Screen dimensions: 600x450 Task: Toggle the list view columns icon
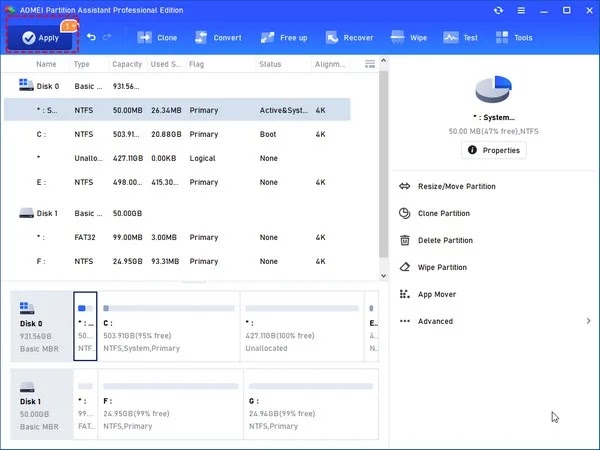click(370, 64)
